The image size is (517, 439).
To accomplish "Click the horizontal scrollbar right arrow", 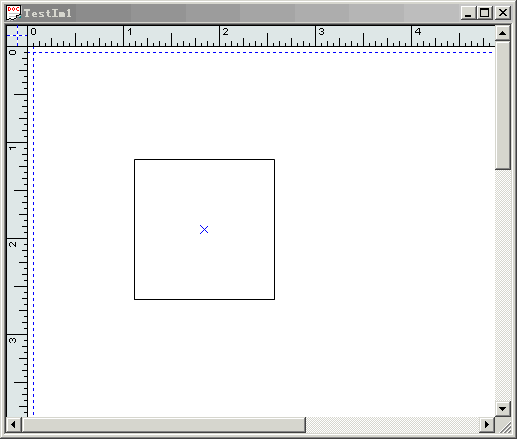I will [487, 424].
